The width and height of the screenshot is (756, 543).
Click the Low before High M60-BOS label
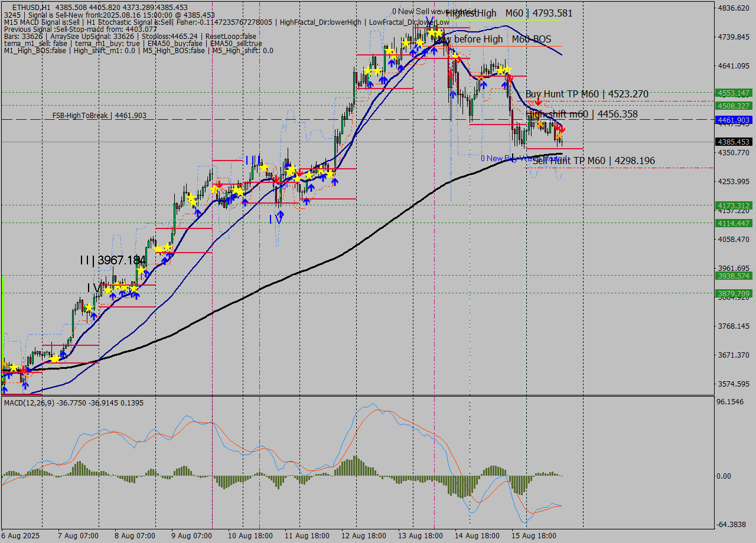click(x=496, y=40)
